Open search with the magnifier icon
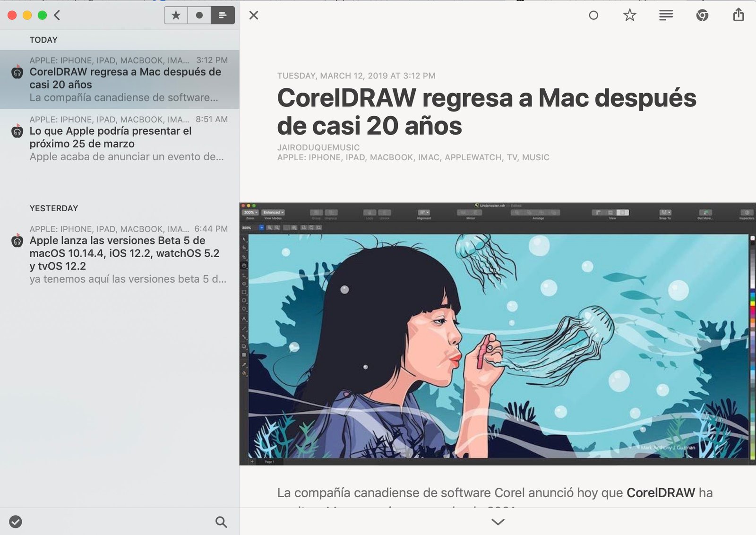This screenshot has width=756, height=535. (x=220, y=522)
